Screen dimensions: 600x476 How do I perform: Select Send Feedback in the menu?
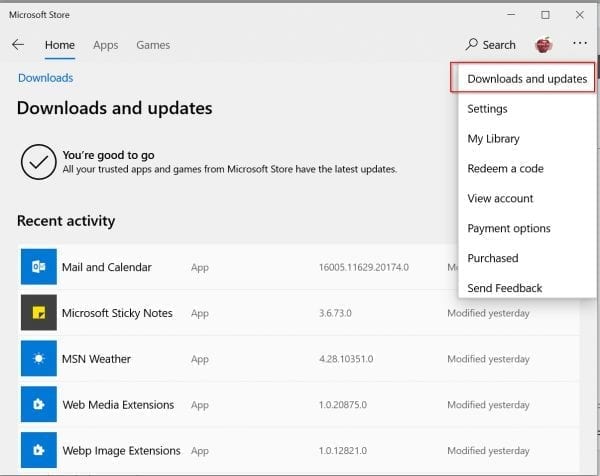[x=504, y=288]
